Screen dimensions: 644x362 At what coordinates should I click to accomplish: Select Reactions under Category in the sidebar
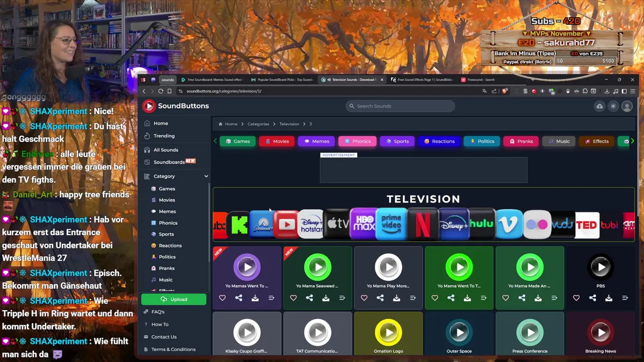pyautogui.click(x=170, y=245)
